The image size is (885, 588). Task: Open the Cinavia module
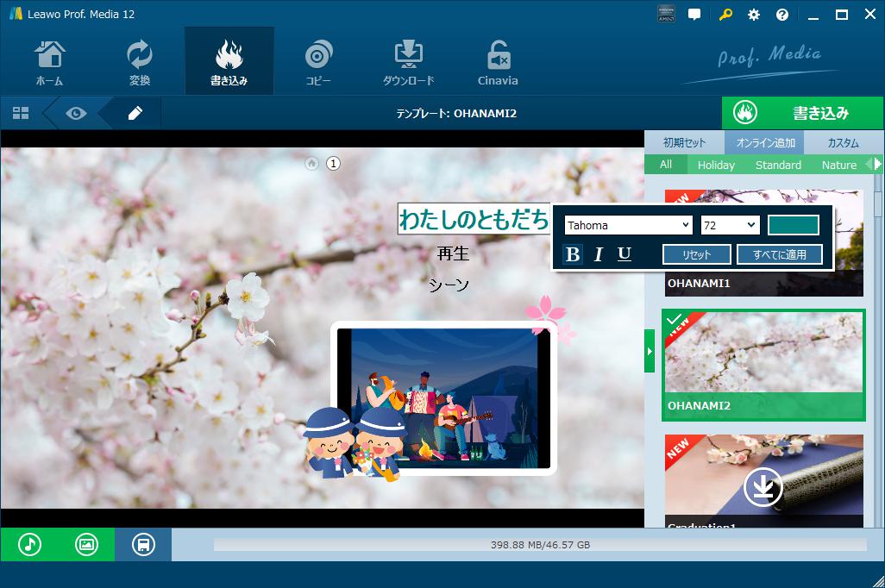click(x=498, y=62)
